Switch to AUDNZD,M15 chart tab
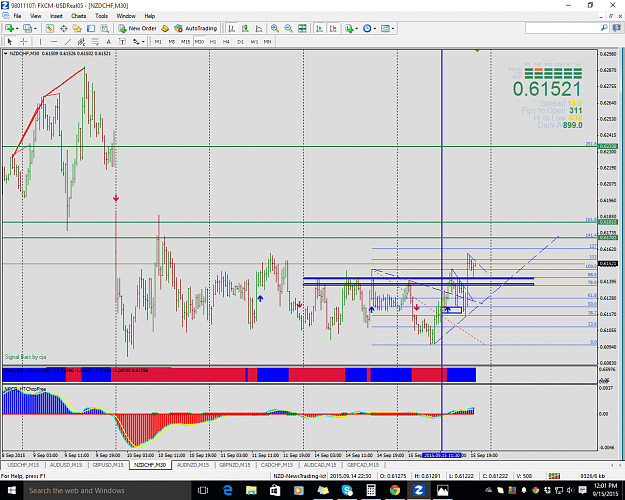This screenshot has height=500, width=625. (193, 465)
